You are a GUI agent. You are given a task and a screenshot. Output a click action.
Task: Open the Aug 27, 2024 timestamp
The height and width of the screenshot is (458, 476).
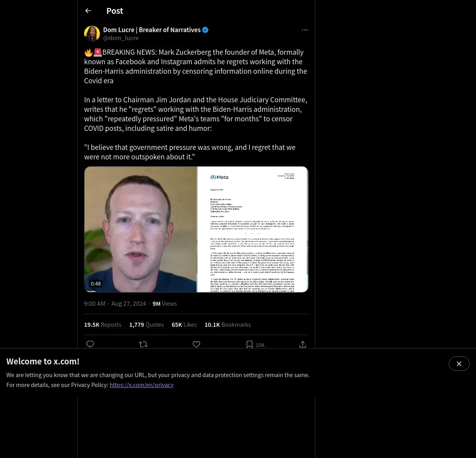pos(129,303)
